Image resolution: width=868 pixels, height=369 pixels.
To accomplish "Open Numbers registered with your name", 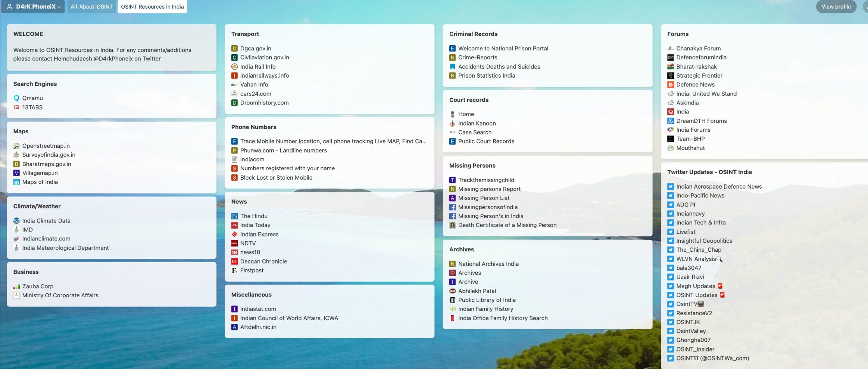I will tap(287, 168).
